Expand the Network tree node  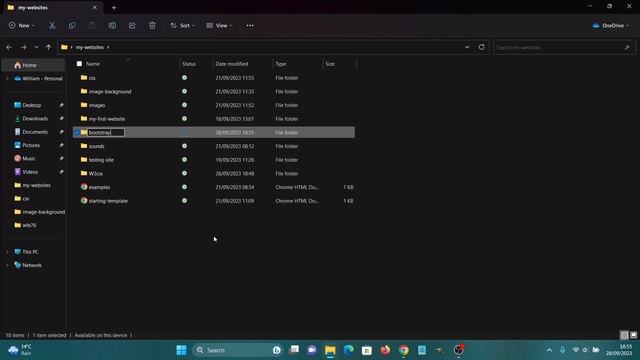(x=7, y=265)
